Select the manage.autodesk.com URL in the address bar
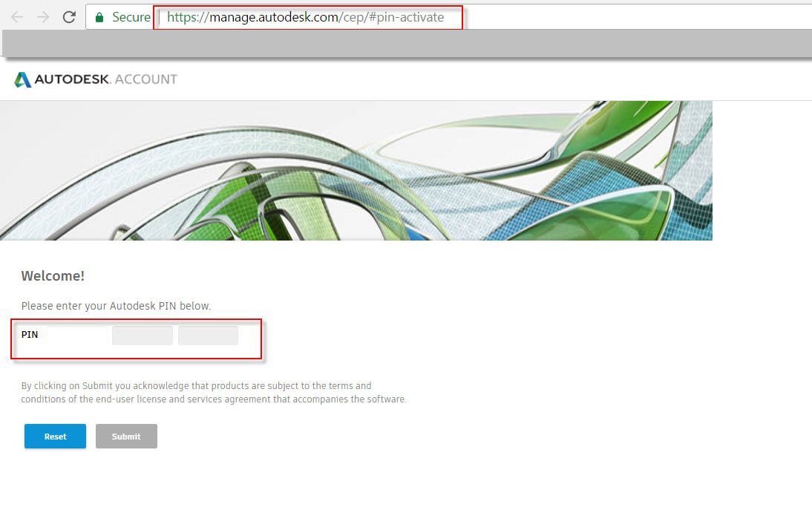The height and width of the screenshot is (516, 812). tap(306, 17)
